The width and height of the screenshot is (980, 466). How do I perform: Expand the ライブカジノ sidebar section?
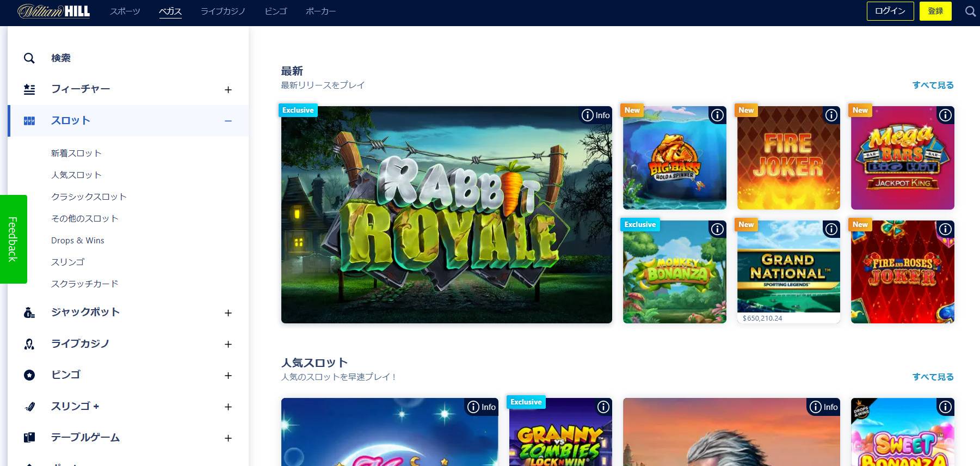pyautogui.click(x=228, y=344)
